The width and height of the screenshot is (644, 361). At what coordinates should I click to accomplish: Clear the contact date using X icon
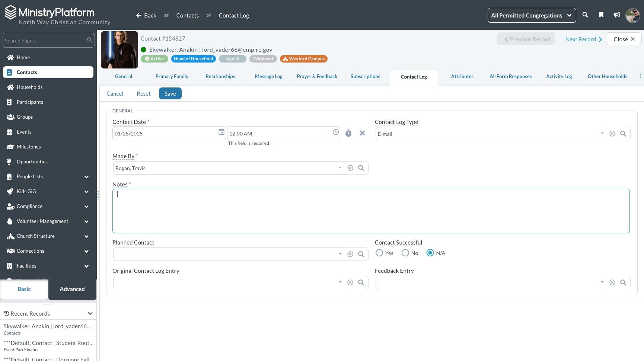click(x=362, y=133)
